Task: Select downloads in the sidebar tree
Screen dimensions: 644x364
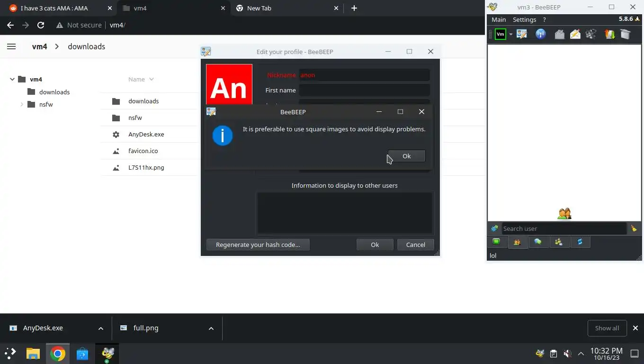Action: tap(54, 92)
